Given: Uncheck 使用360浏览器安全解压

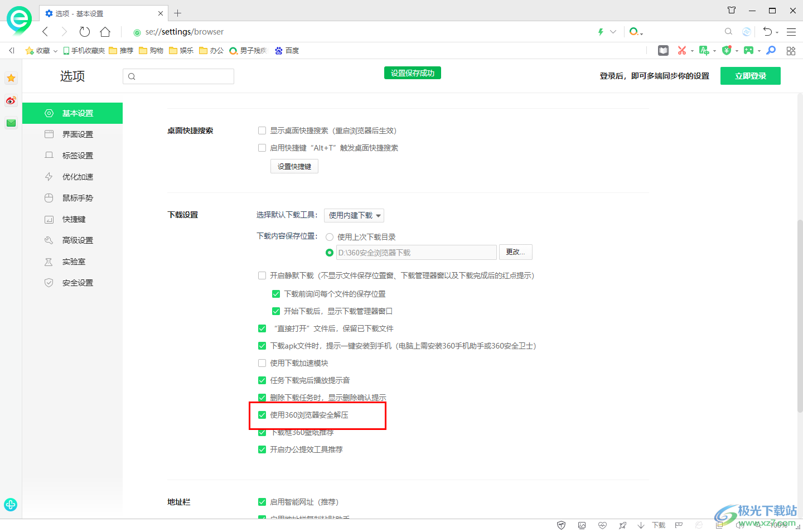Looking at the screenshot, I should pyautogui.click(x=262, y=415).
